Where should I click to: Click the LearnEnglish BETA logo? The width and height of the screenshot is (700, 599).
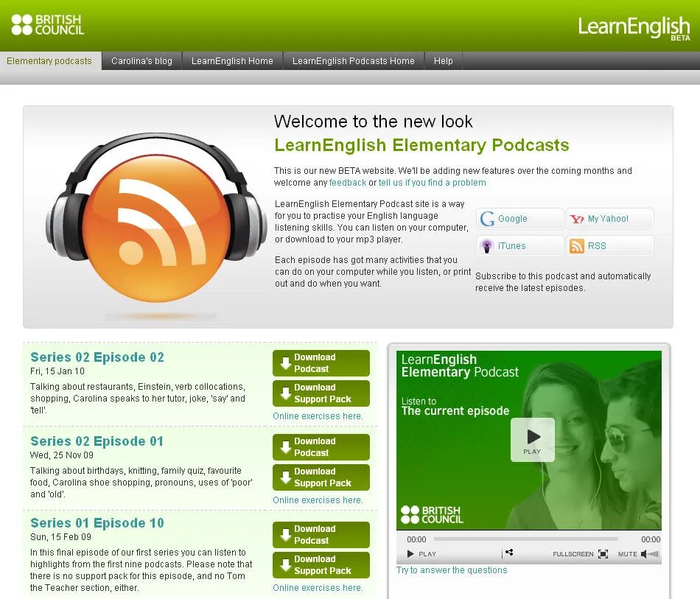click(x=634, y=28)
